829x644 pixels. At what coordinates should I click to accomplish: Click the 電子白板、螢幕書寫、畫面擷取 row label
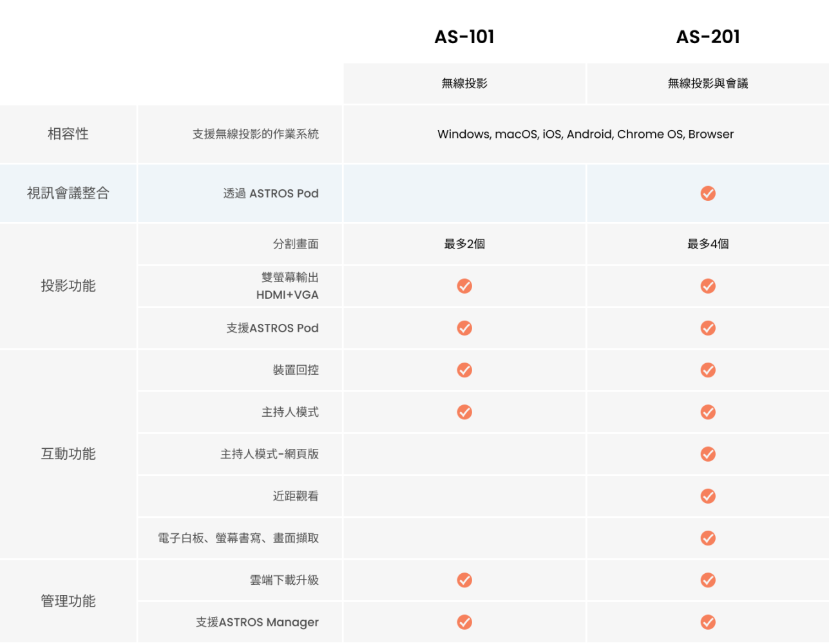pos(238,538)
